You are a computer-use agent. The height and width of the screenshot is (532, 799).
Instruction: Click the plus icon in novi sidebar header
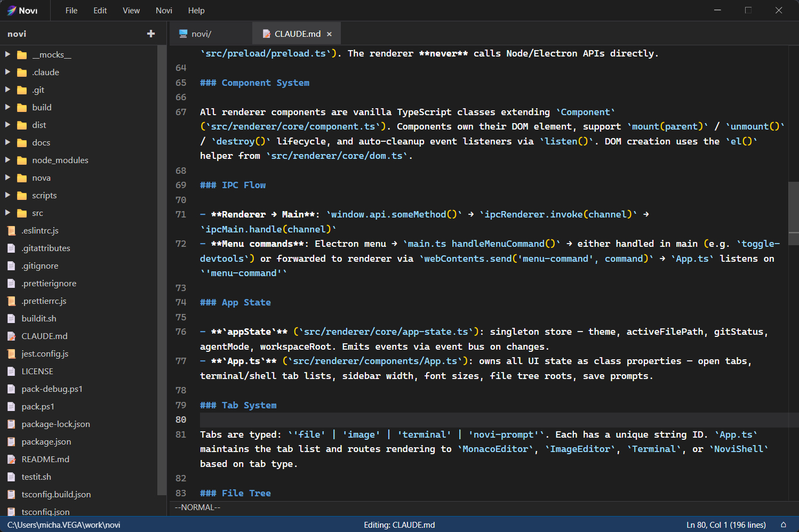point(151,34)
